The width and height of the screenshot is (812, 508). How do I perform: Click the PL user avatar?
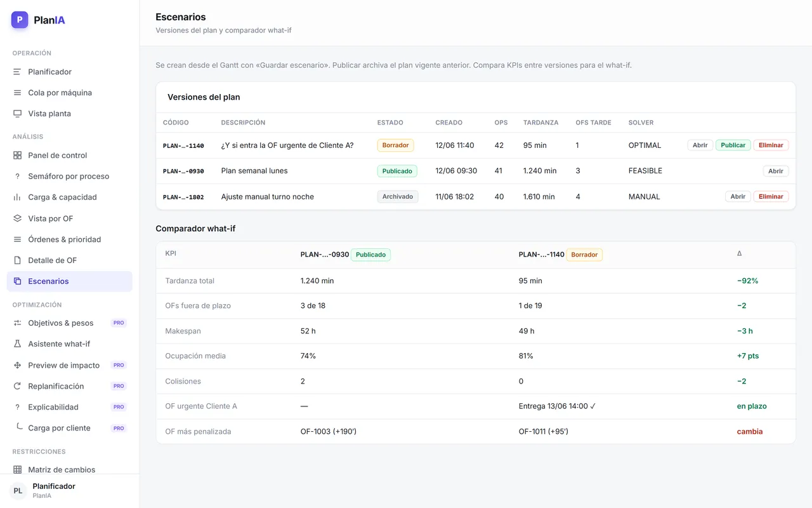[18, 491]
